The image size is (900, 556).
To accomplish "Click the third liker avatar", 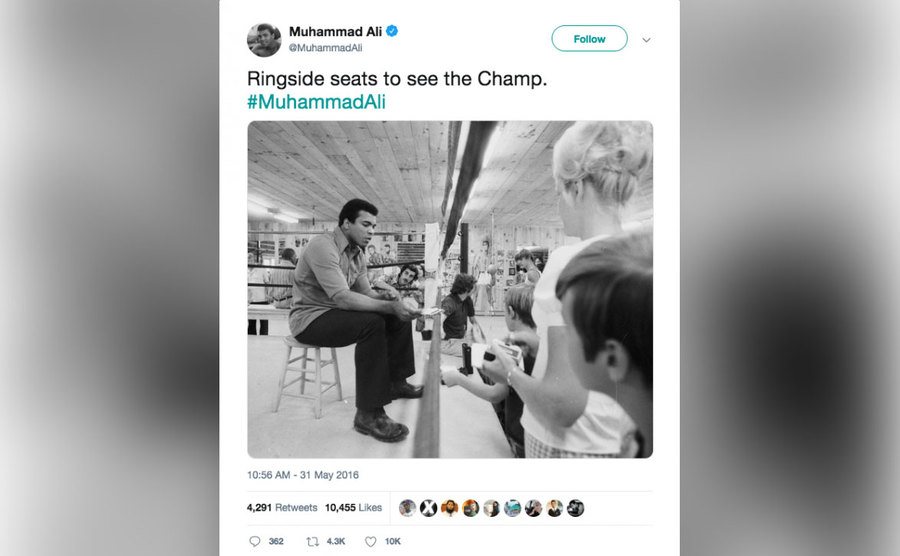I will 449,508.
